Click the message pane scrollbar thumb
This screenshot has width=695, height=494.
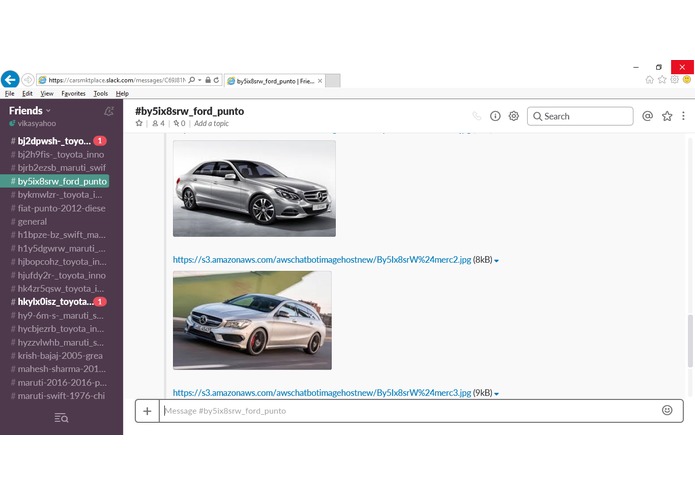click(690, 341)
